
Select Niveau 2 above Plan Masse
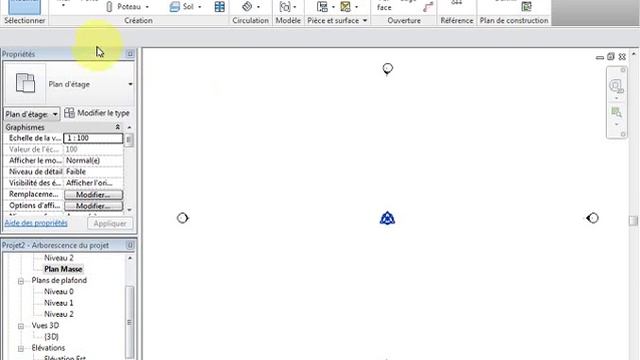click(x=59, y=258)
